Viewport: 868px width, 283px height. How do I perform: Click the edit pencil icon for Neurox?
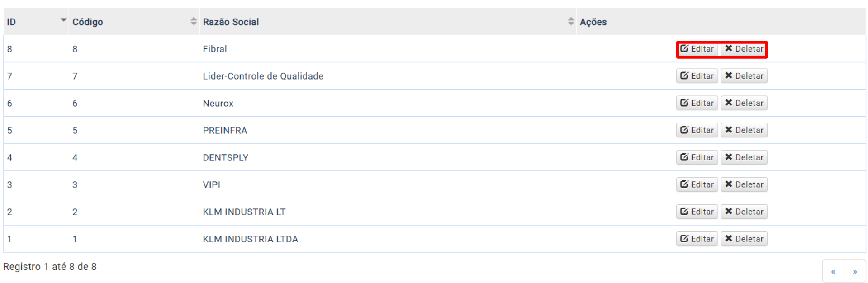pyautogui.click(x=684, y=103)
